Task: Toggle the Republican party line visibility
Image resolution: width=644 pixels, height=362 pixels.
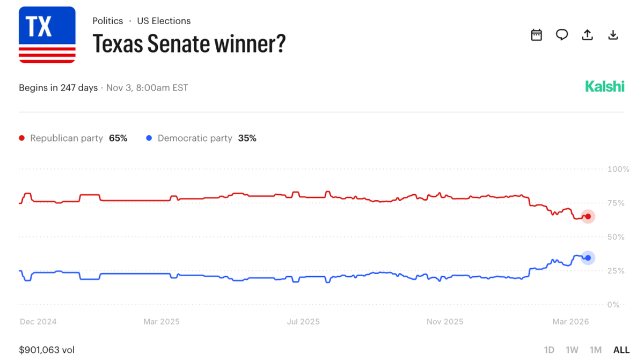Action: click(67, 138)
